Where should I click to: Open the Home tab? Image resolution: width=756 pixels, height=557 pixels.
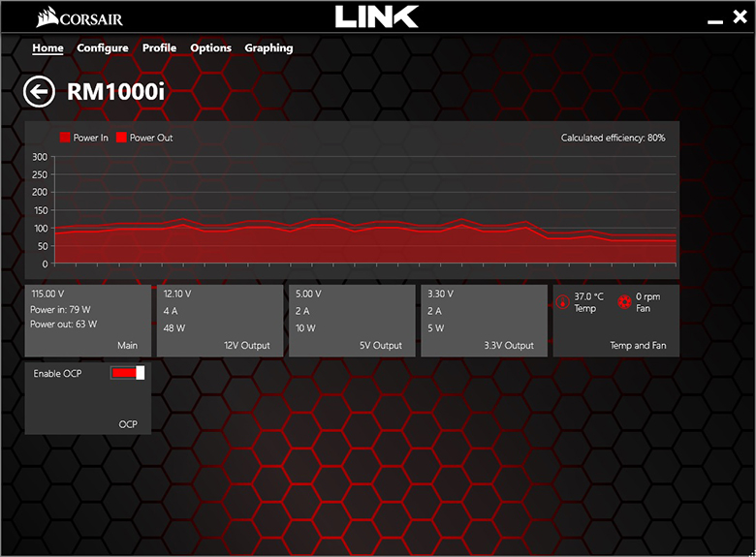click(x=47, y=48)
